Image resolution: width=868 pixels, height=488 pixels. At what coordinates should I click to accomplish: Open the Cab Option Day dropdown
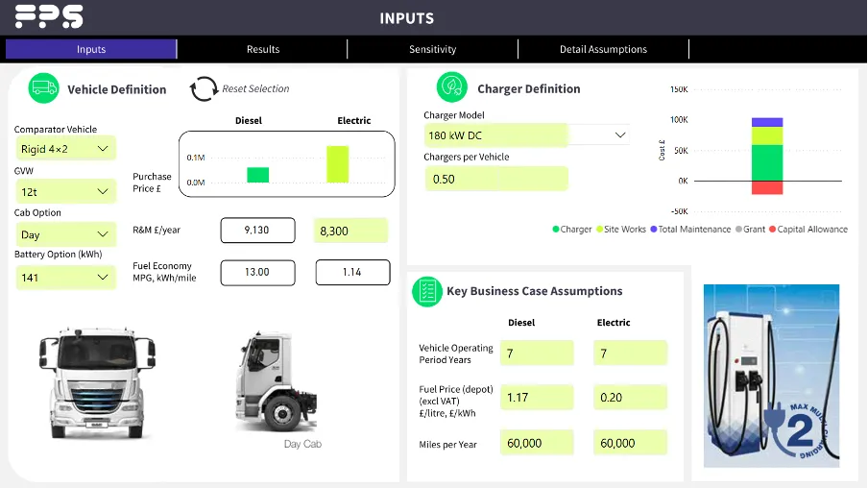[65, 234]
